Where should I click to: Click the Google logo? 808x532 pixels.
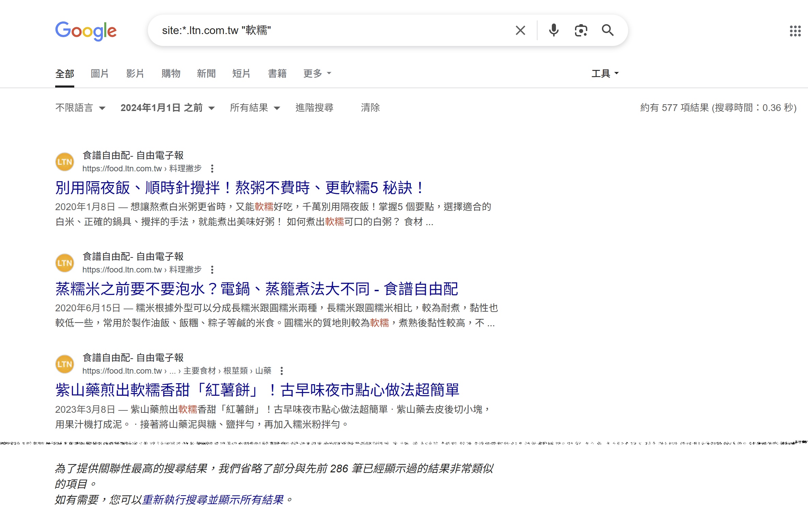click(x=86, y=31)
